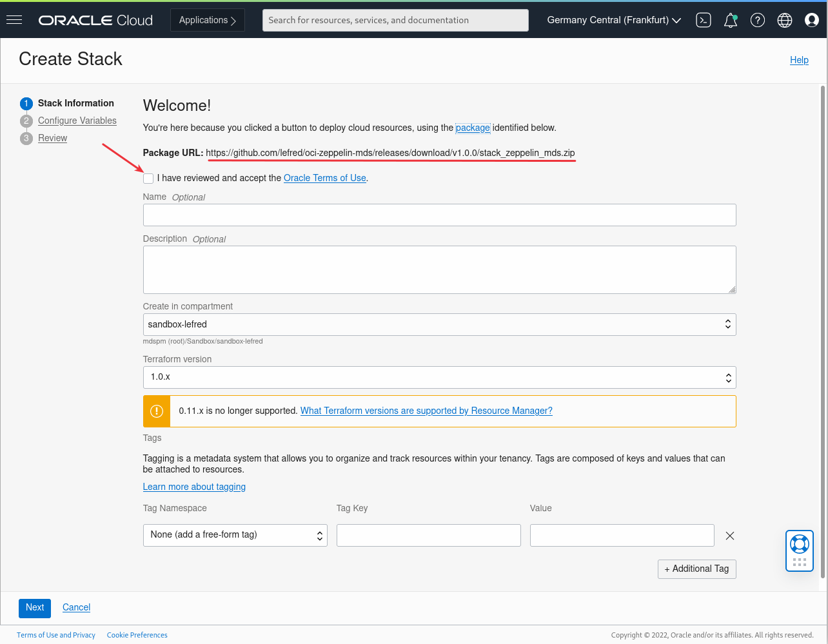Launch Cloud Shell from the header
Image resolution: width=828 pixels, height=644 pixels.
click(704, 20)
